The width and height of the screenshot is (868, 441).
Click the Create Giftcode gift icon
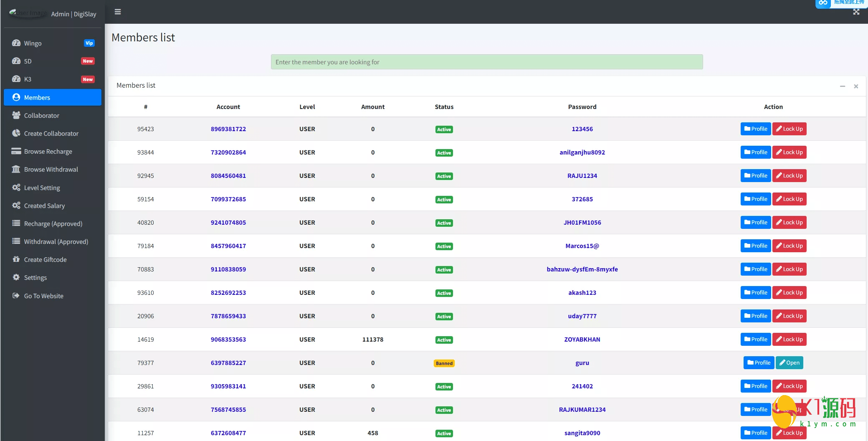coord(16,259)
